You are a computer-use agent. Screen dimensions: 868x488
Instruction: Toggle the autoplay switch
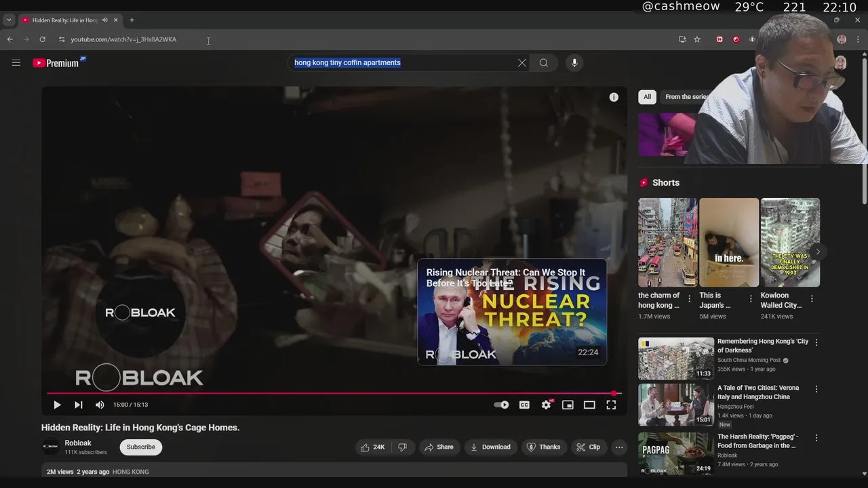coord(501,405)
